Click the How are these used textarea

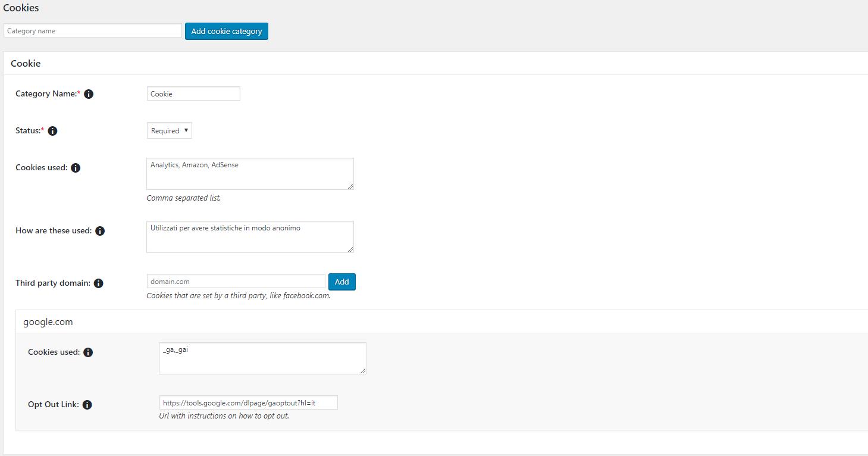[250, 237]
